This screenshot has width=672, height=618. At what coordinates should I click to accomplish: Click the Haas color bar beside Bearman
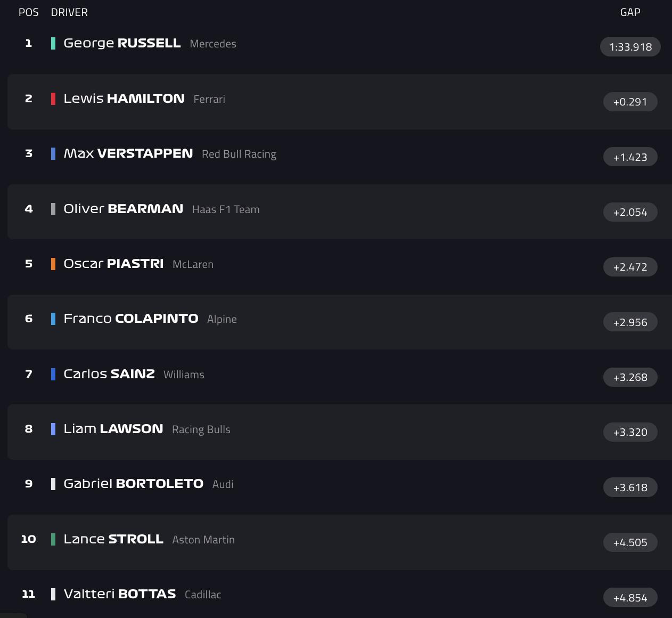(x=53, y=209)
